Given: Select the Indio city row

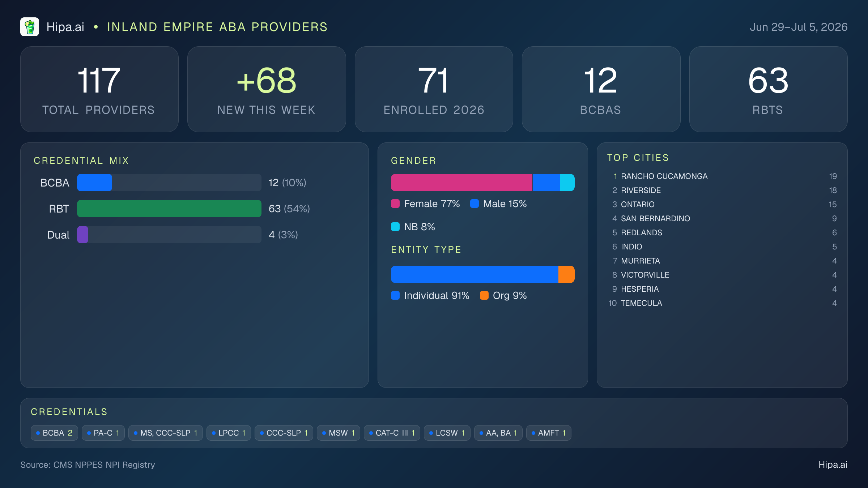Looking at the screenshot, I should (722, 247).
